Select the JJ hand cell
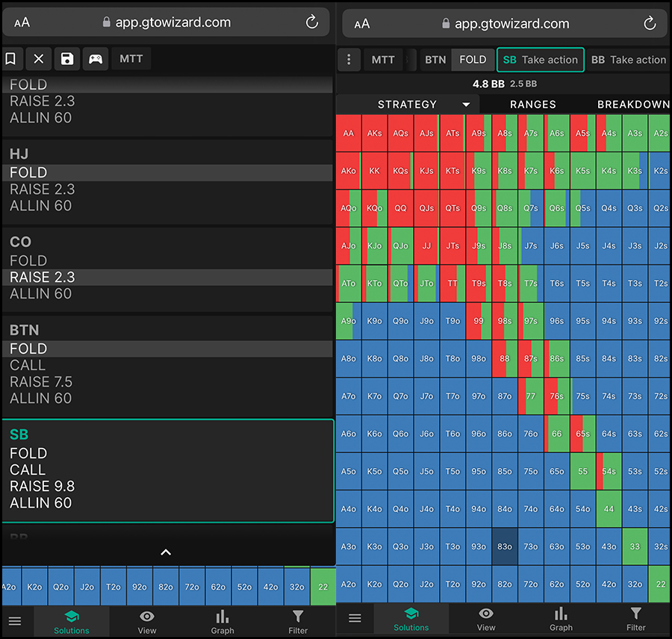This screenshot has height=639, width=672. (426, 246)
